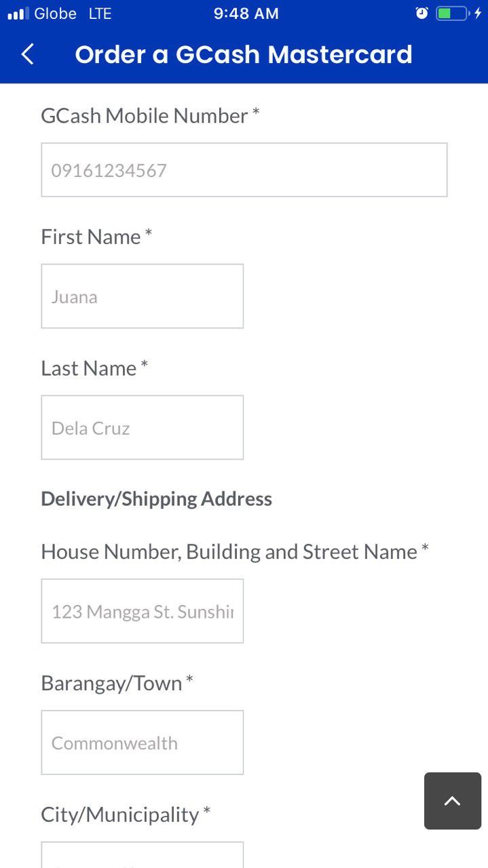Tap the battery indicator icon
Image resolution: width=488 pixels, height=868 pixels.
pyautogui.click(x=452, y=14)
